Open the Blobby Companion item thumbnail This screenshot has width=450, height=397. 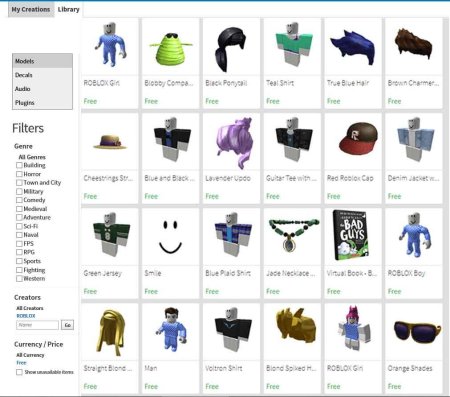pyautogui.click(x=171, y=48)
